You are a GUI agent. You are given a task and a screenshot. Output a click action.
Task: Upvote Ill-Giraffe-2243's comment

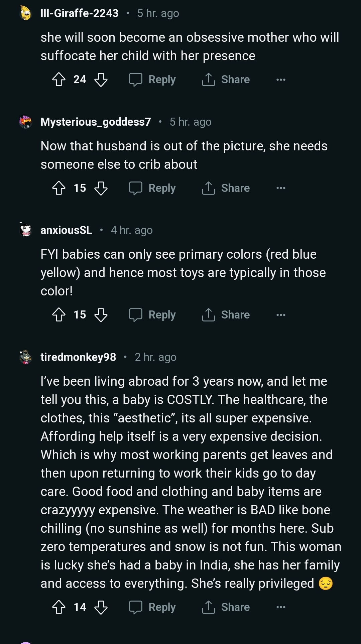click(59, 80)
